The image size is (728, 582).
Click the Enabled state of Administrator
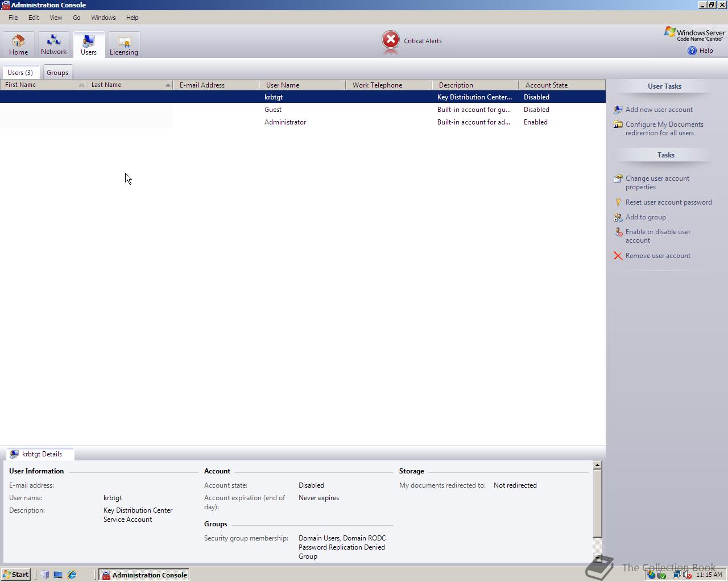pos(536,122)
